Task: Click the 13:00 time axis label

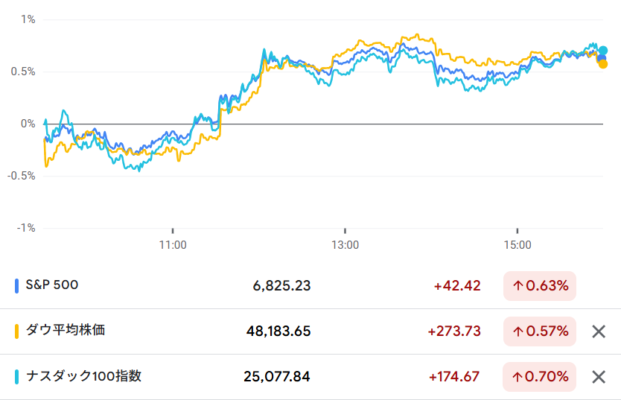Action: click(x=345, y=243)
